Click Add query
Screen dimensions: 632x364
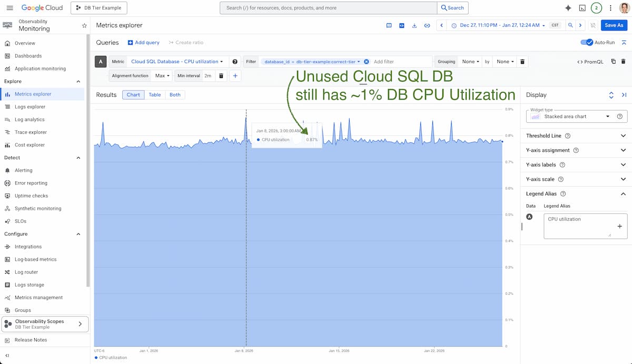[x=143, y=43]
